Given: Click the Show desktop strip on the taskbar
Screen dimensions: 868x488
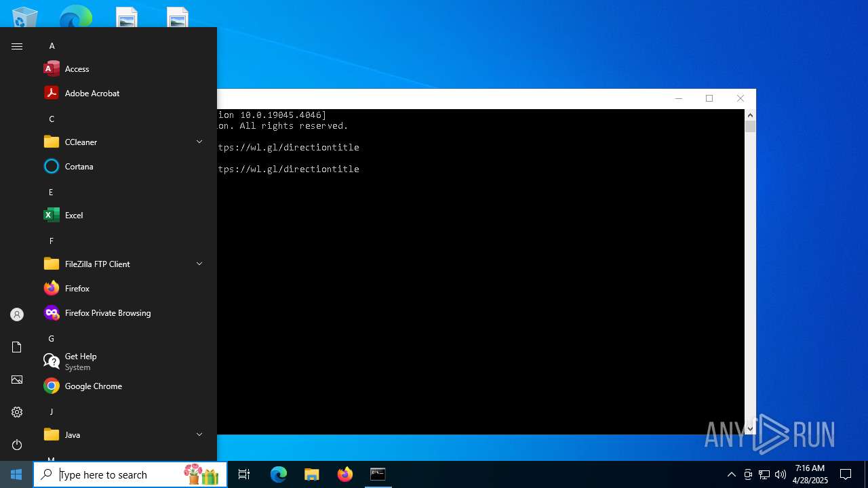Looking at the screenshot, I should 866,474.
